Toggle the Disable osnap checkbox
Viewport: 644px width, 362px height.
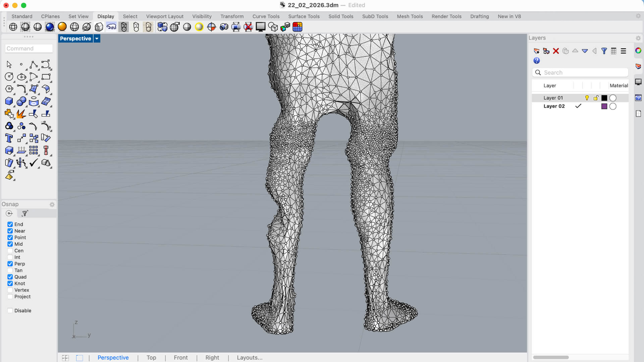(10, 311)
